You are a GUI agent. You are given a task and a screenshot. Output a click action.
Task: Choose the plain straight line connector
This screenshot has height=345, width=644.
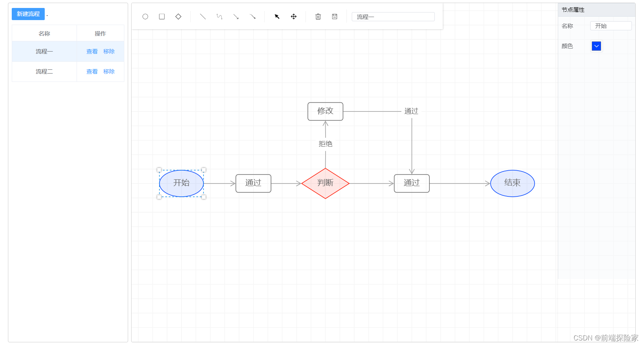(x=203, y=17)
